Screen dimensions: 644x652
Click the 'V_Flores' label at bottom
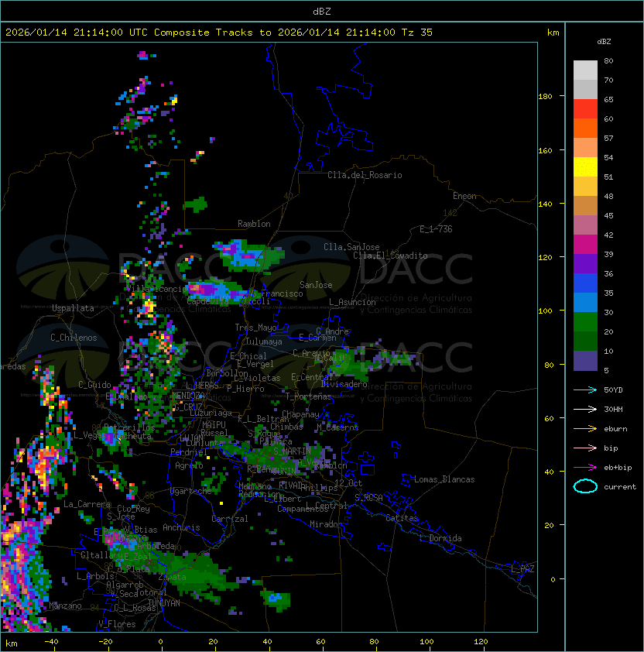117,624
